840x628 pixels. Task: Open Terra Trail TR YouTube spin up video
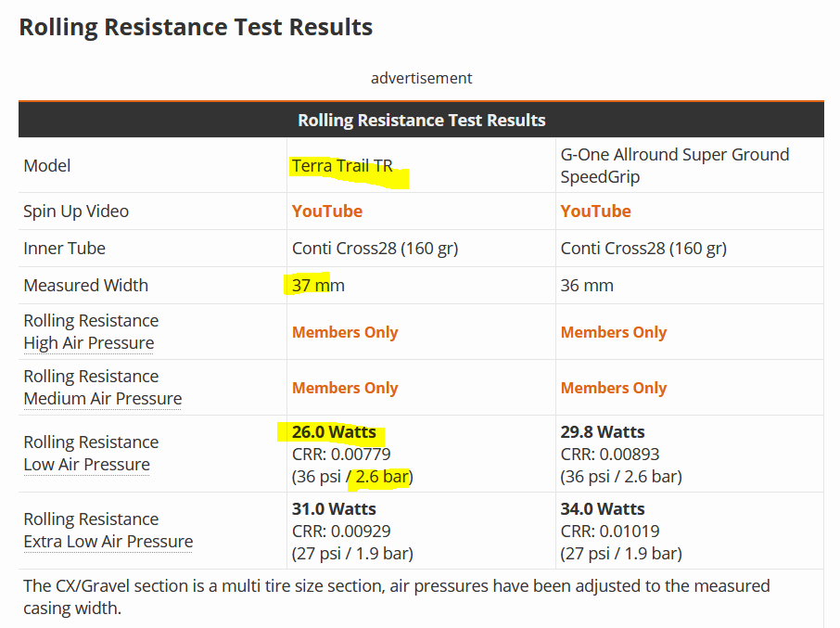tap(326, 211)
